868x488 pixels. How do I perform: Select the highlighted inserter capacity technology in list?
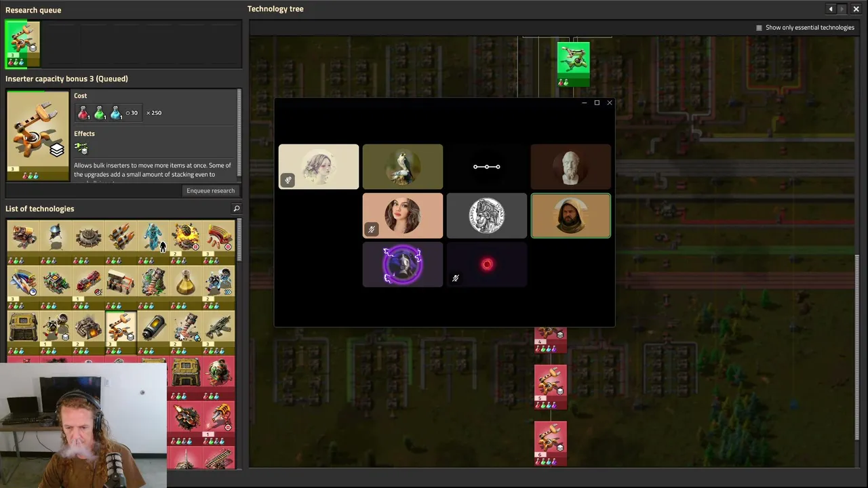tap(121, 333)
